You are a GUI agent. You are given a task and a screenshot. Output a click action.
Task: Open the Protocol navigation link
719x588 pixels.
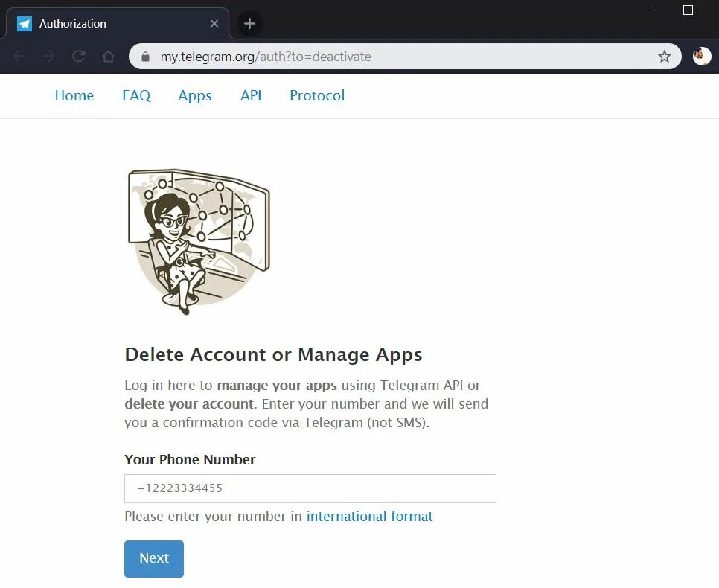click(317, 95)
